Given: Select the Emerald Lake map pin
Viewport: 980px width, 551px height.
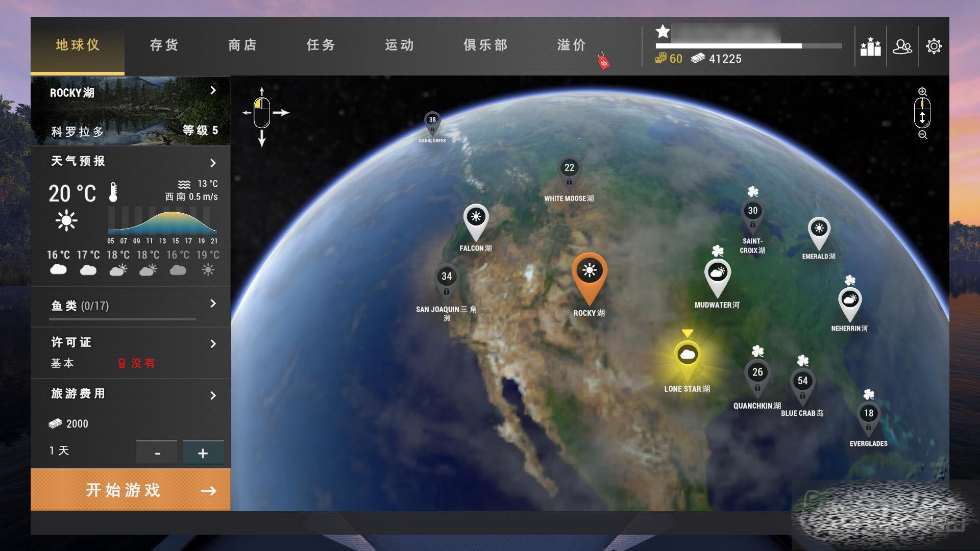Looking at the screenshot, I should [819, 234].
